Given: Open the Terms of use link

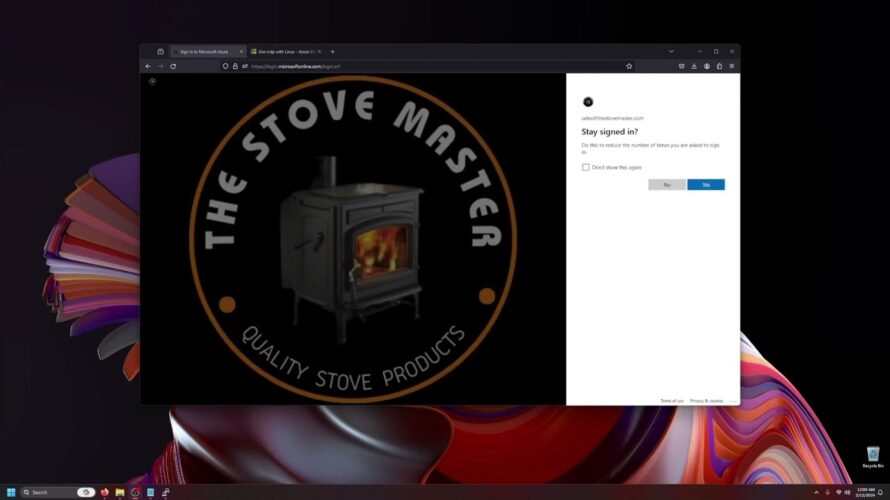Looking at the screenshot, I should coord(672,401).
